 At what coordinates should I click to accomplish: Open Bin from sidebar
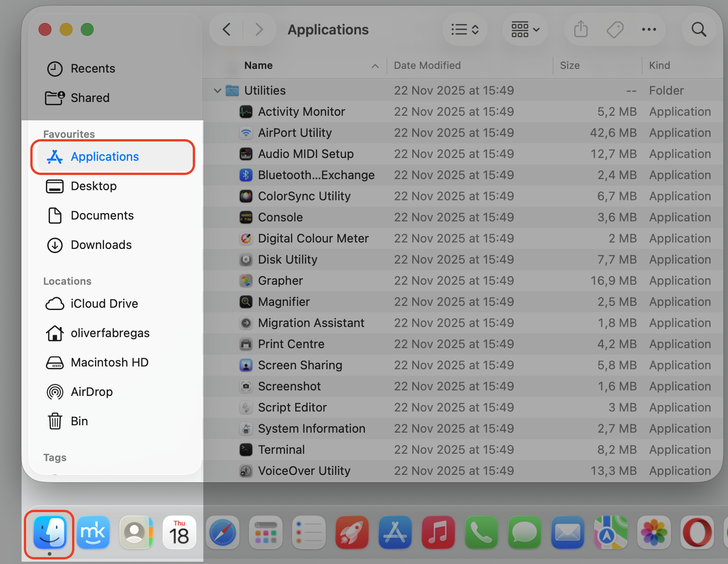click(x=113, y=421)
